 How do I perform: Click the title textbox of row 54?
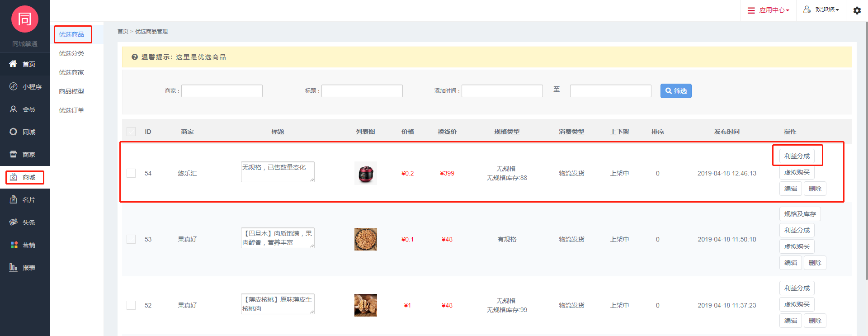point(278,172)
